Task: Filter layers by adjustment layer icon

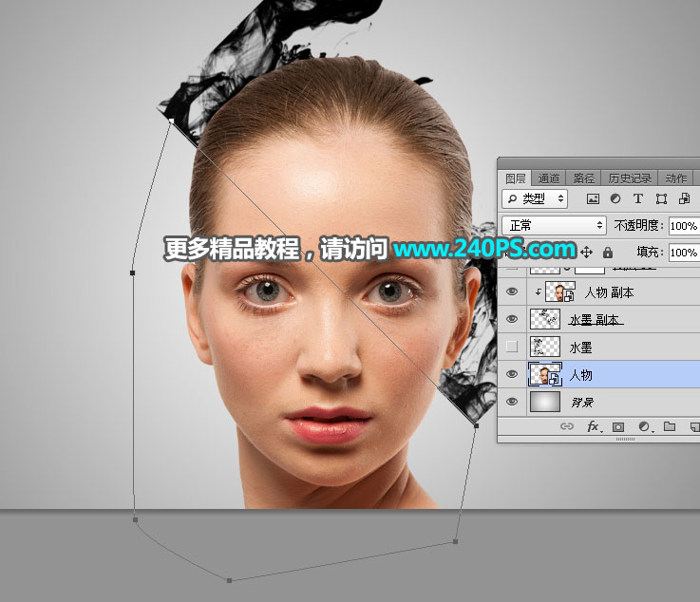Action: 615,199
